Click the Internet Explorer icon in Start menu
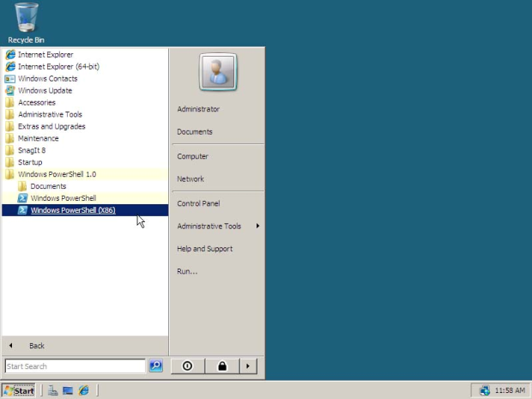Screen dimensions: 532x399 (x=10, y=55)
